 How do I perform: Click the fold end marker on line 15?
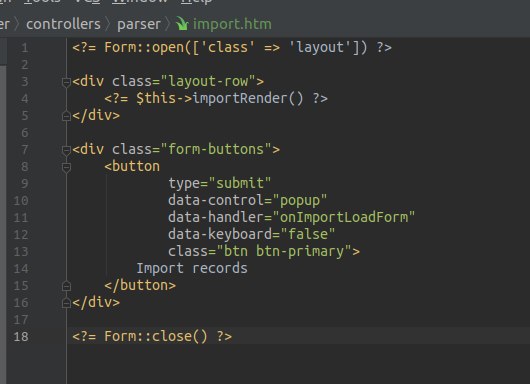pyautogui.click(x=66, y=286)
